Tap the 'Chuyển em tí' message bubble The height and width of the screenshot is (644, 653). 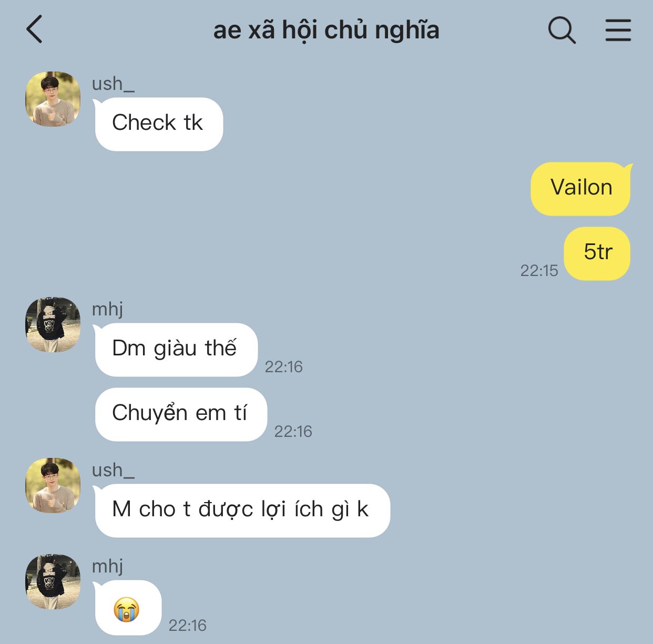[x=180, y=414]
